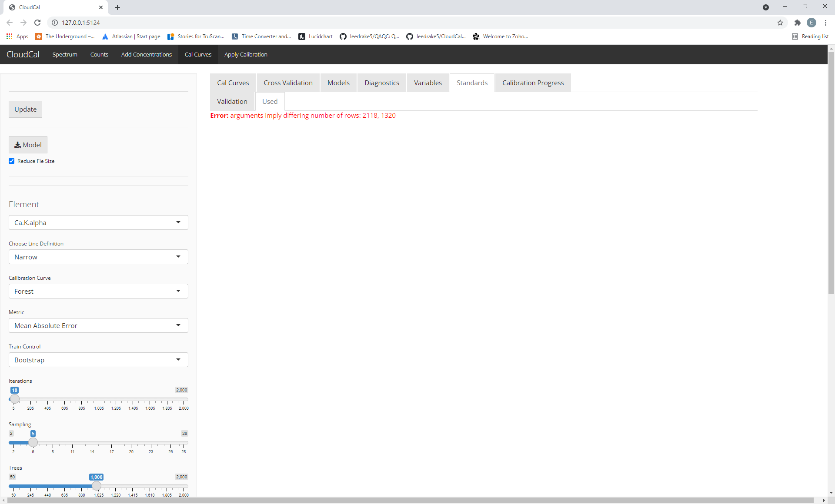Image resolution: width=835 pixels, height=504 pixels.
Task: Select the Validation sub-tab
Action: point(232,101)
